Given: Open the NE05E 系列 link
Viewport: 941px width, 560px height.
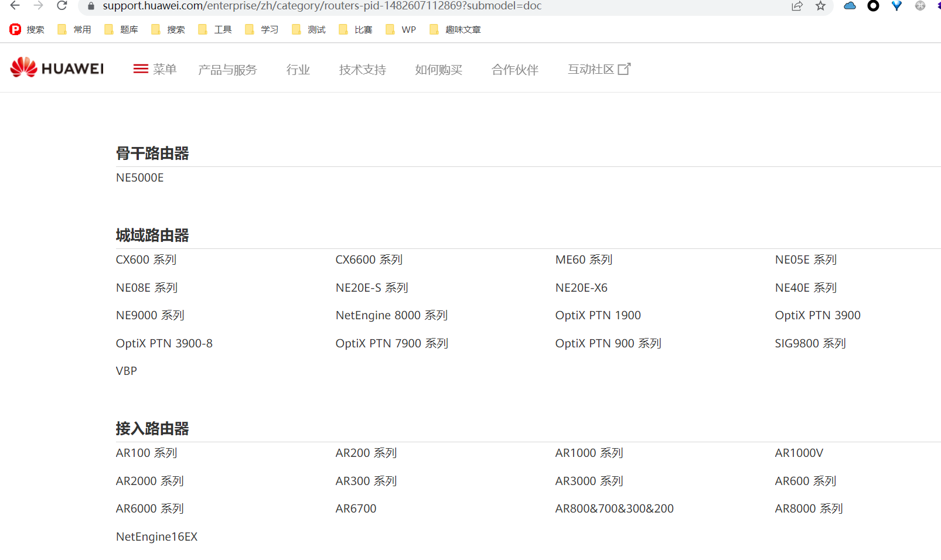Looking at the screenshot, I should (x=806, y=259).
